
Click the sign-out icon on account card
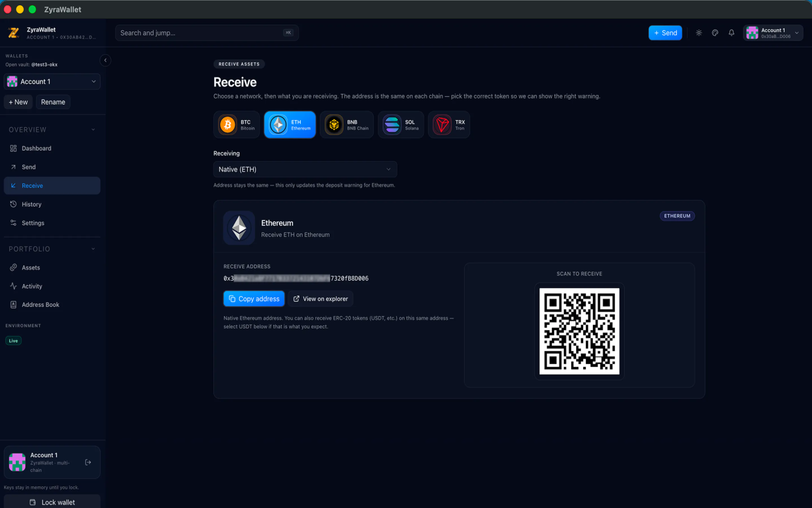click(88, 462)
